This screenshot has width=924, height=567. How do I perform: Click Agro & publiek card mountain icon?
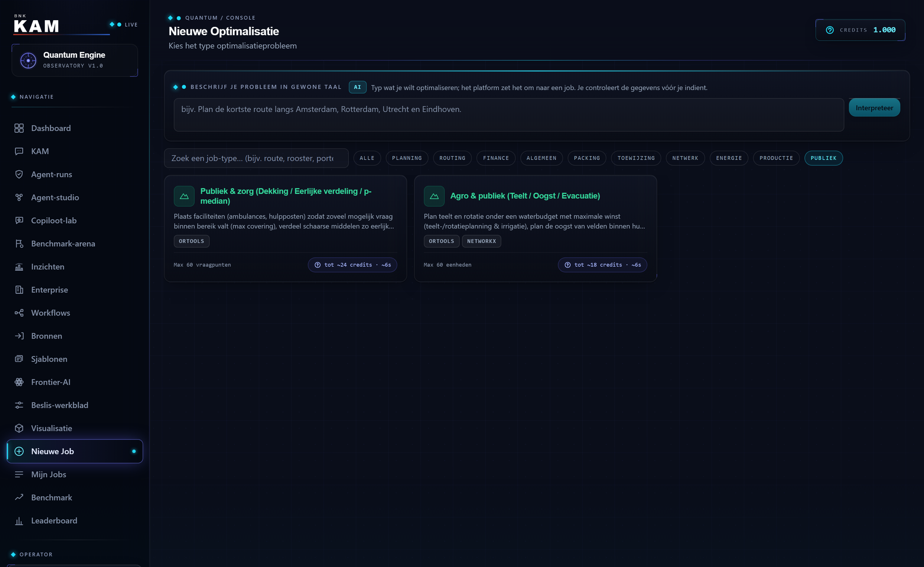point(434,196)
